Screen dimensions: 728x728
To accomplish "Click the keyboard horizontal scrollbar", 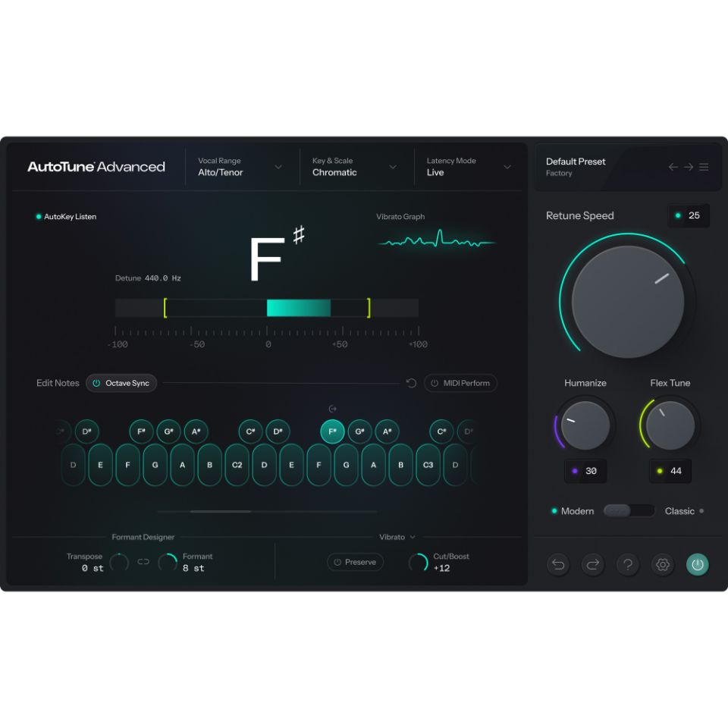I will click(221, 511).
